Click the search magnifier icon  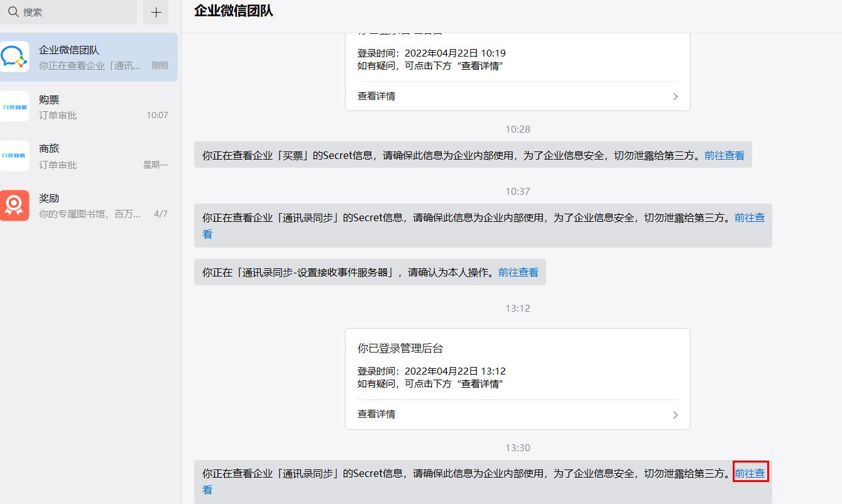coord(13,12)
